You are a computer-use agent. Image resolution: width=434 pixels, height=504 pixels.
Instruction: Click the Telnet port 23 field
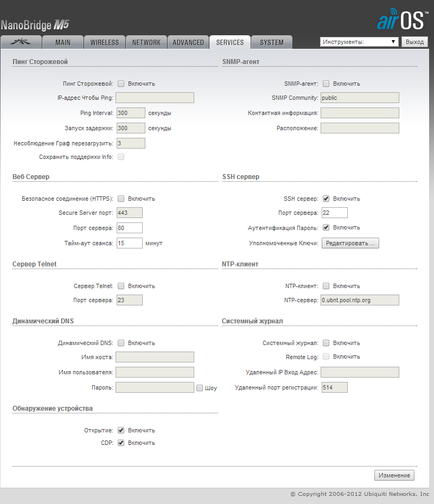[x=130, y=300]
